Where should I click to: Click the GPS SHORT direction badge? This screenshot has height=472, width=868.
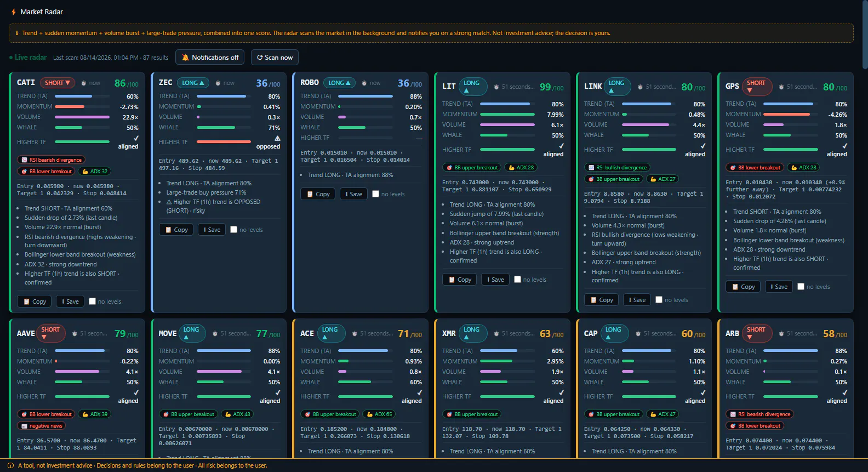coord(757,87)
